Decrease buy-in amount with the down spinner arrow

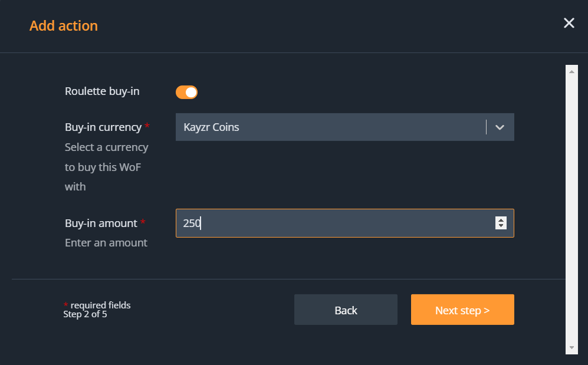pos(501,226)
